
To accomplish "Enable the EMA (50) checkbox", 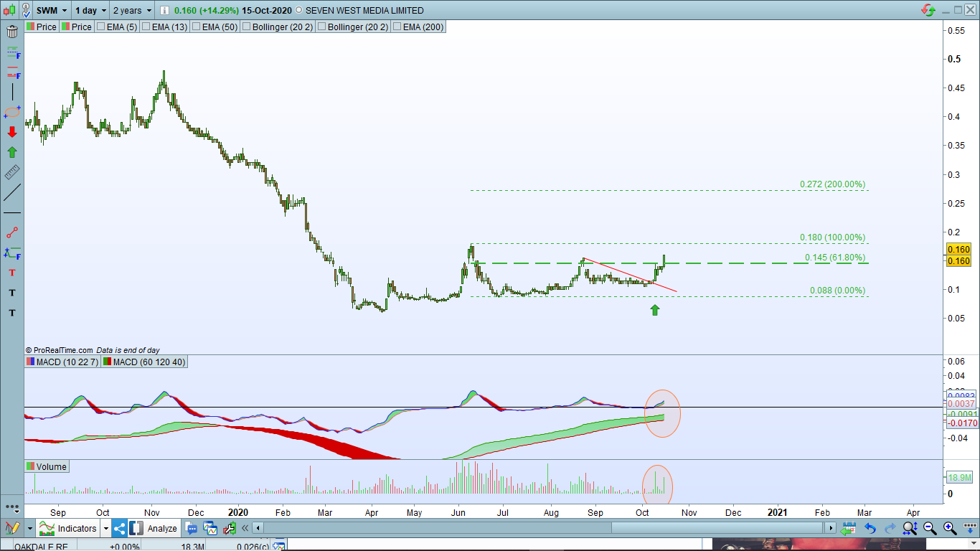I will point(197,27).
